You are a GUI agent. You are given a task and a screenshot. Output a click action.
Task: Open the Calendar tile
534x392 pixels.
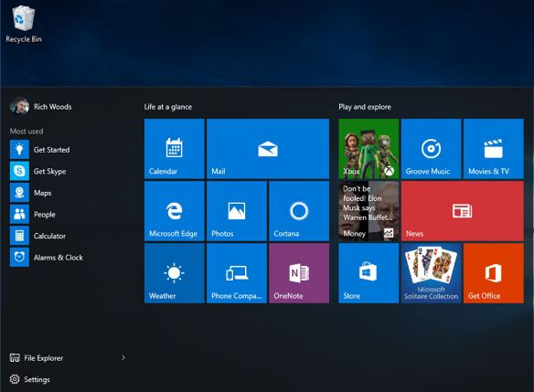175,149
